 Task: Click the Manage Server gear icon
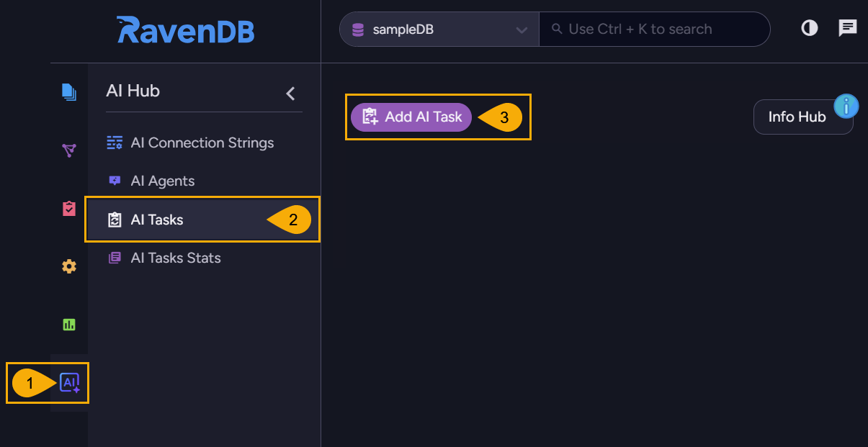click(68, 266)
